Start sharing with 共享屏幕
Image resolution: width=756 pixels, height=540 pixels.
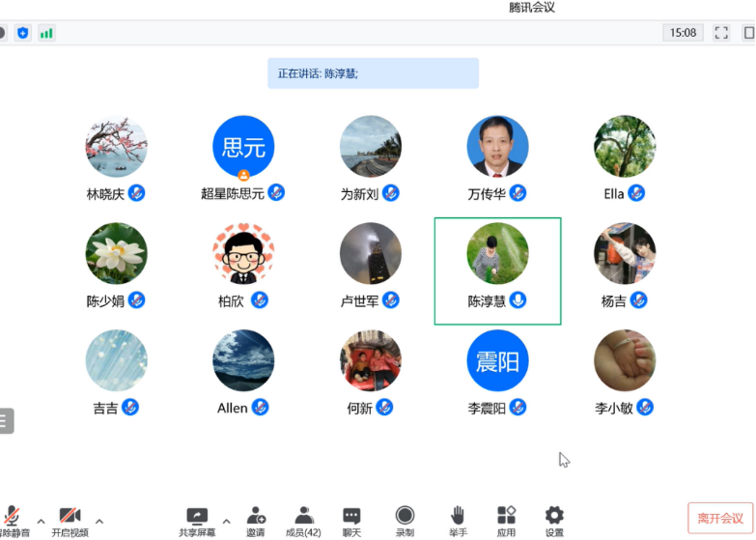pos(197,522)
